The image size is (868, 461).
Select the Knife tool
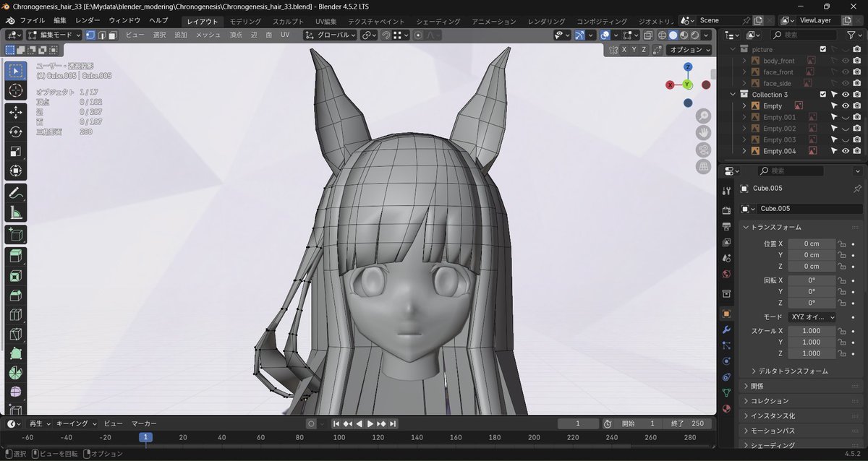pyautogui.click(x=16, y=335)
